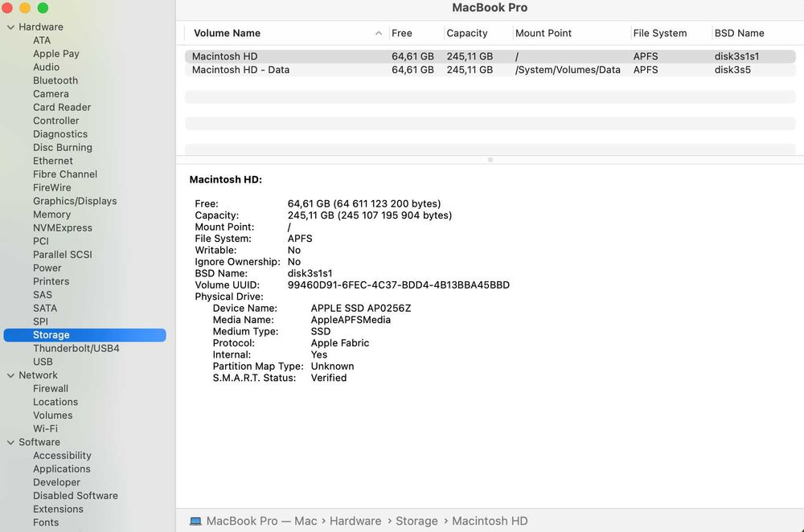Click Macintosh HD in the path bar
804x532 pixels.
(489, 522)
